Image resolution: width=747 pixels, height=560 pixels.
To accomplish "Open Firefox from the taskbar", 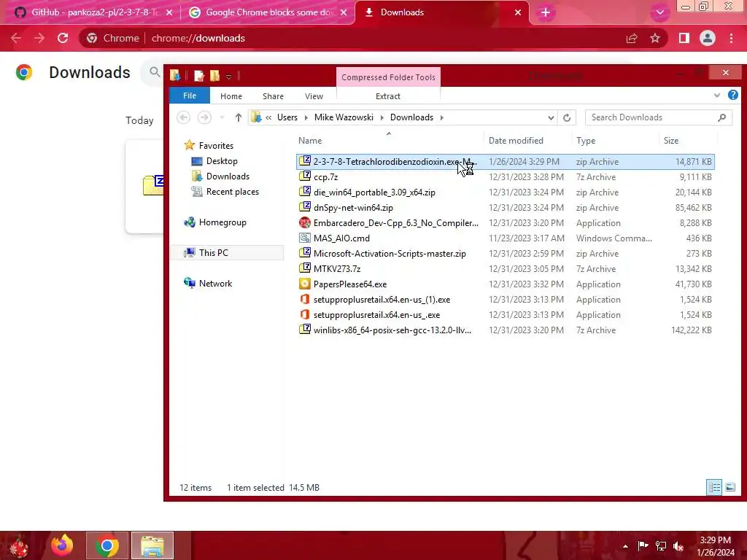I will click(63, 545).
